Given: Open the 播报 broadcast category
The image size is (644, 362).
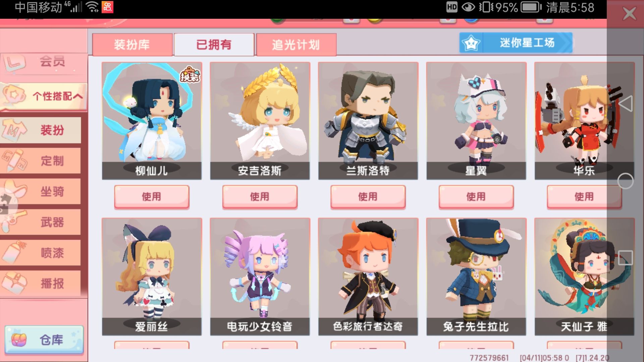Looking at the screenshot, I should click(x=41, y=284).
